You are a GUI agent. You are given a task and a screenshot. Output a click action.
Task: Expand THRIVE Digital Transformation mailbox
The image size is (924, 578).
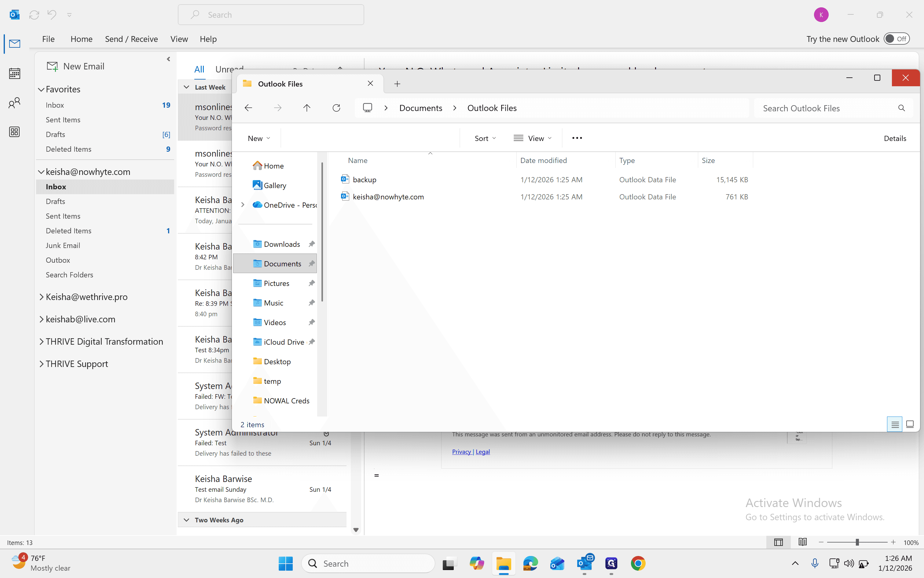coord(41,342)
